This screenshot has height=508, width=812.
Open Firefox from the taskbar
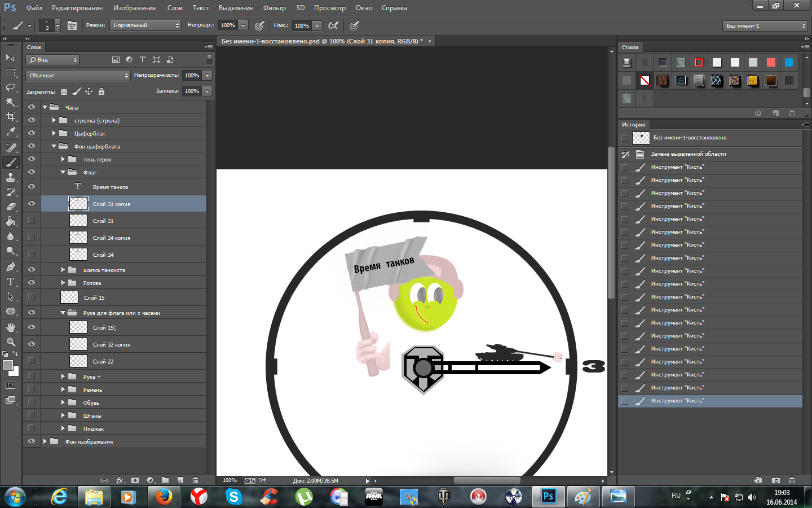164,497
